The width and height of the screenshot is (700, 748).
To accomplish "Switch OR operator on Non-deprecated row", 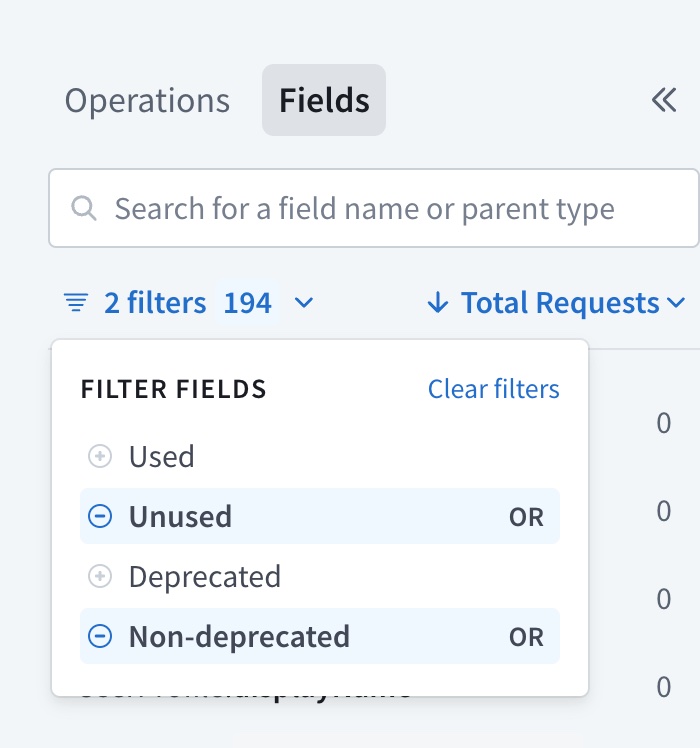I will pyautogui.click(x=526, y=637).
